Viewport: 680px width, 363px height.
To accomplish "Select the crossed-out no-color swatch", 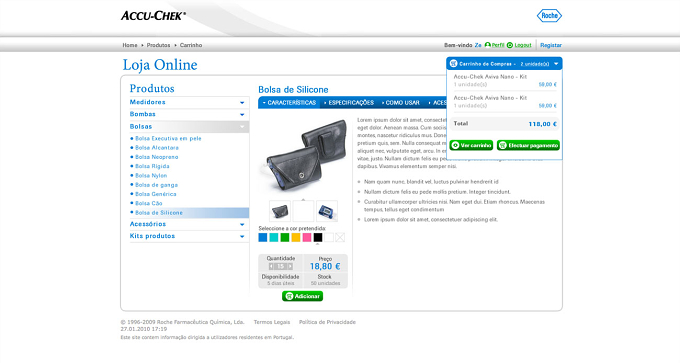I will (x=340, y=237).
